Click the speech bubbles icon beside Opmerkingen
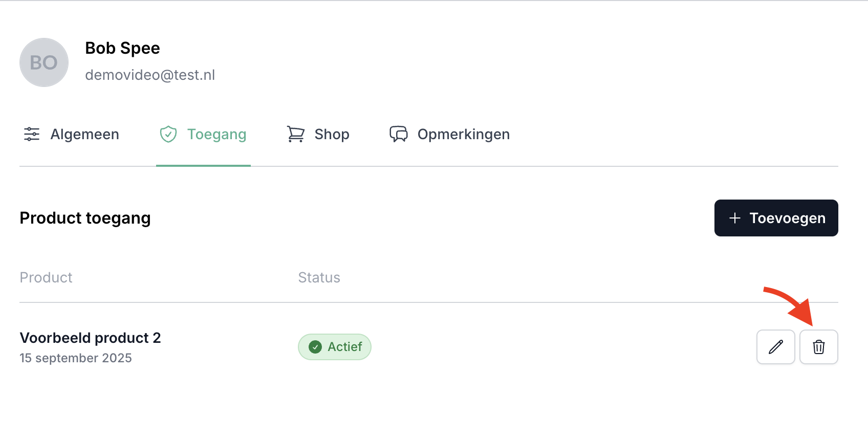This screenshot has height=438, width=868. pos(399,134)
